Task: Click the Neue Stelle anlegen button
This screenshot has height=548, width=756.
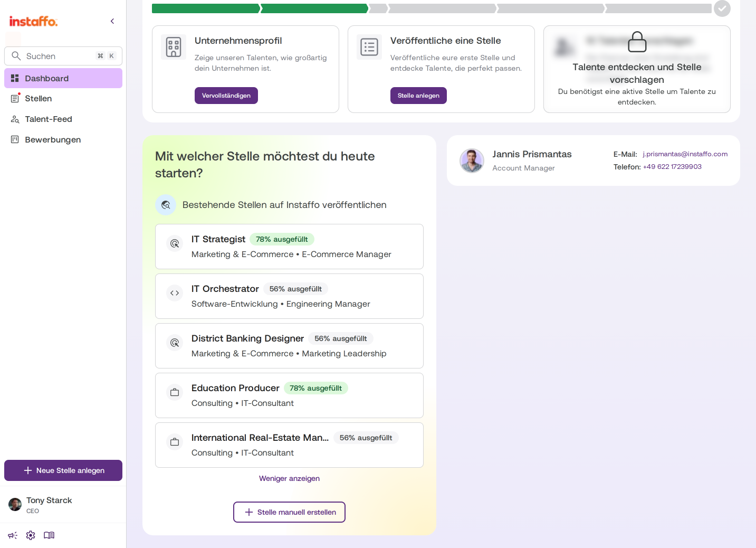Action: 63,470
